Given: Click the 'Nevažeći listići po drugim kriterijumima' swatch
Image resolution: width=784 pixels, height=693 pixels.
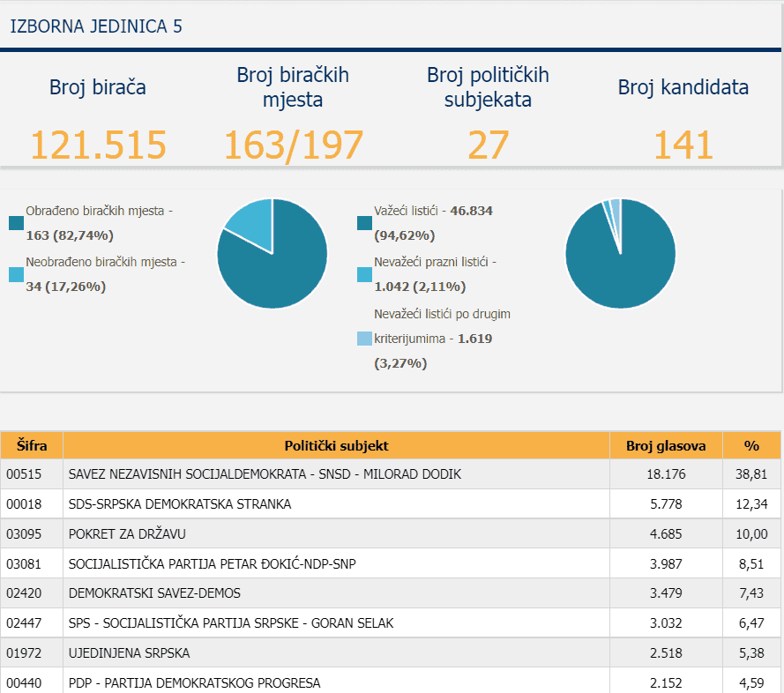Looking at the screenshot, I should [365, 339].
